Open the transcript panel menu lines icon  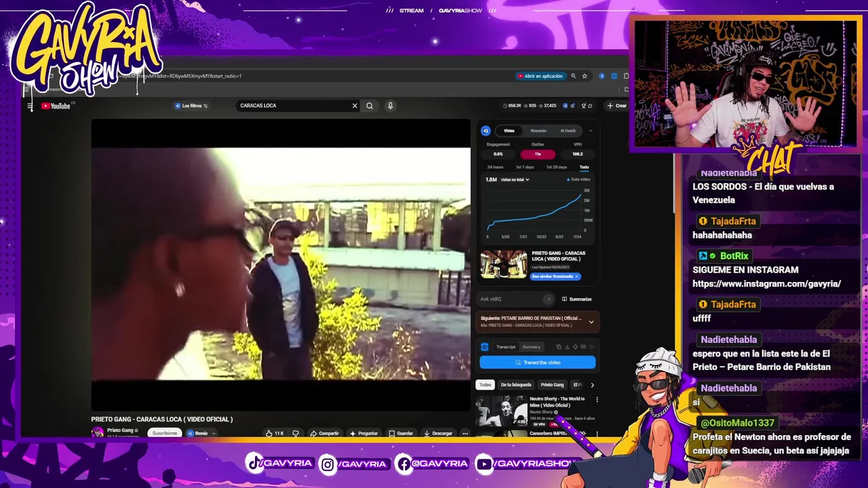[x=591, y=347]
